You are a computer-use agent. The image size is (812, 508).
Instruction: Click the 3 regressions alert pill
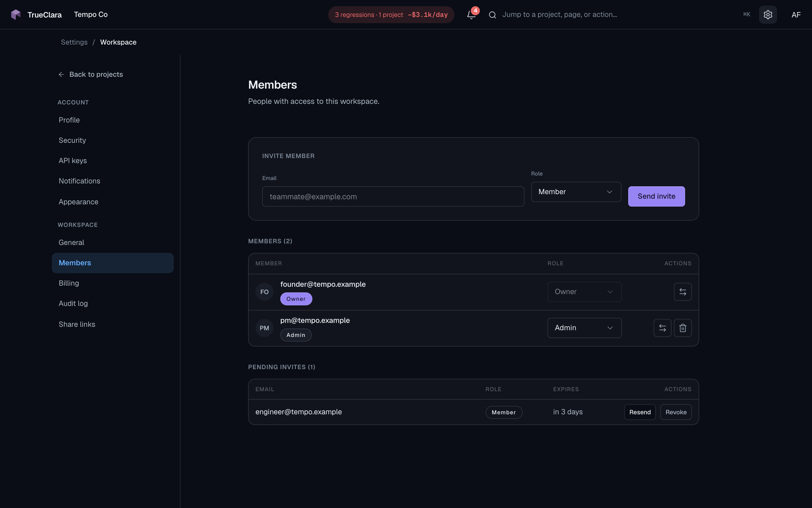point(391,15)
